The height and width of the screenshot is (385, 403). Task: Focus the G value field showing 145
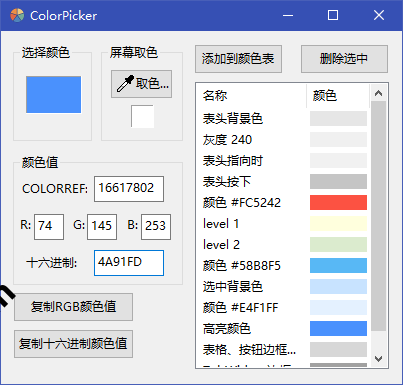102,227
